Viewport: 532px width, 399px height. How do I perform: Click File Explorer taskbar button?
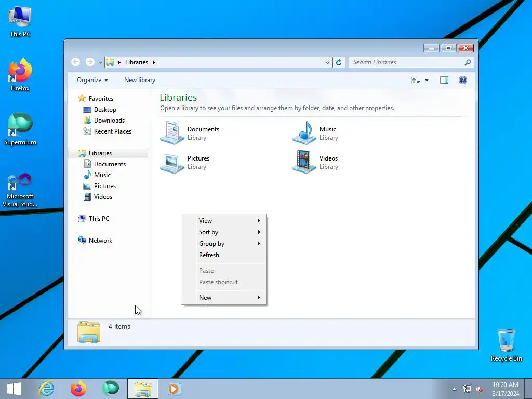143,389
